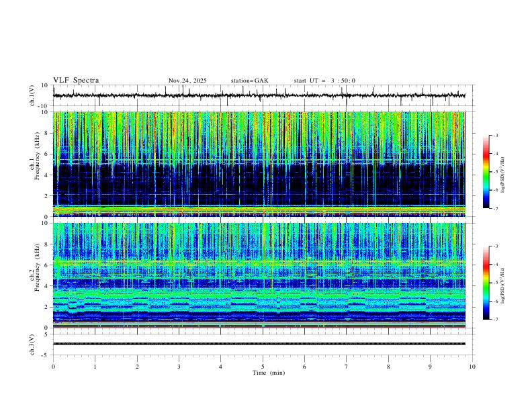
Task: Click time axis tick label '0'
Action: (53, 367)
